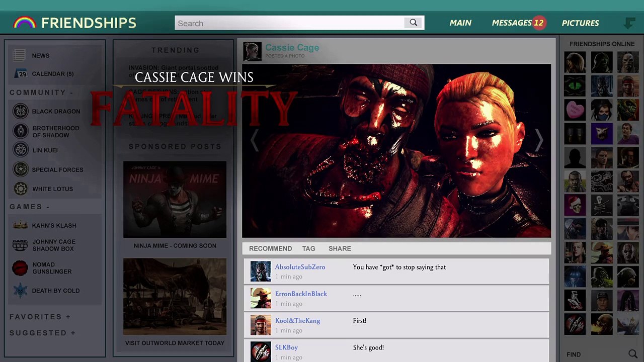The height and width of the screenshot is (362, 644).
Task: Click the 'POSTED A PHOTO' subtitle
Action: (285, 56)
